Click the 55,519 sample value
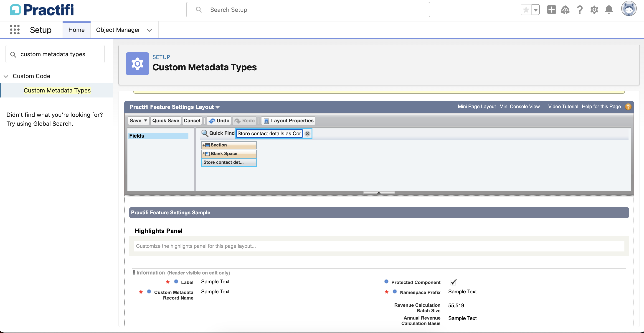The image size is (644, 333). click(x=456, y=305)
